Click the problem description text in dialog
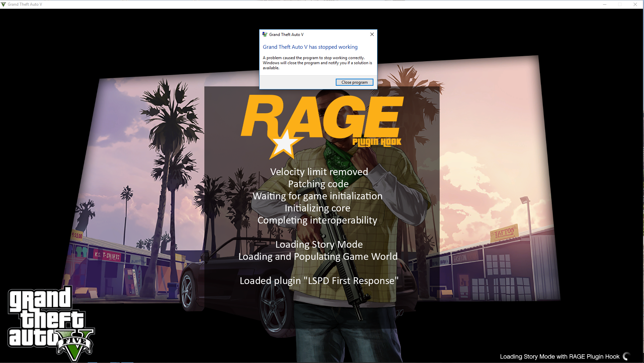Screen dimensions: 644x363 317,63
